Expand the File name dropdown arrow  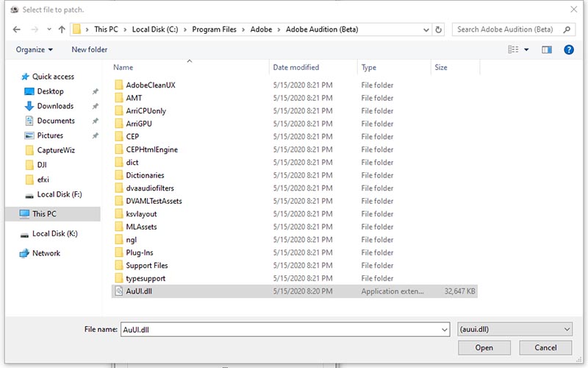(445, 329)
